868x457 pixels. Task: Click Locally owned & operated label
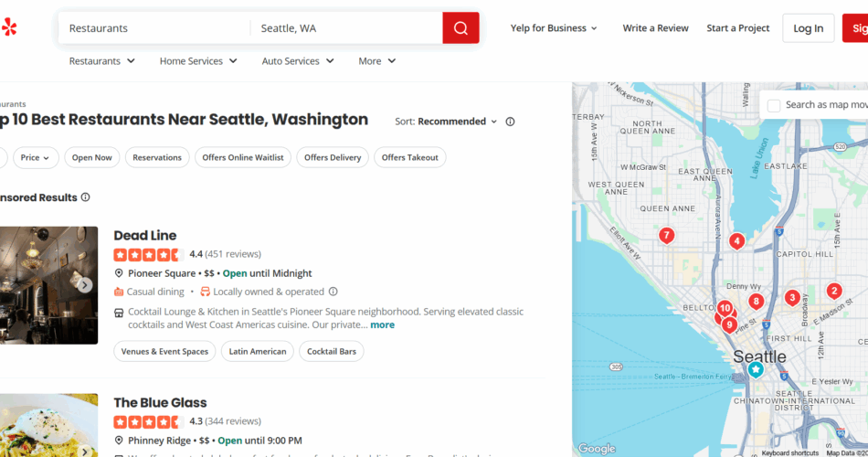(269, 292)
